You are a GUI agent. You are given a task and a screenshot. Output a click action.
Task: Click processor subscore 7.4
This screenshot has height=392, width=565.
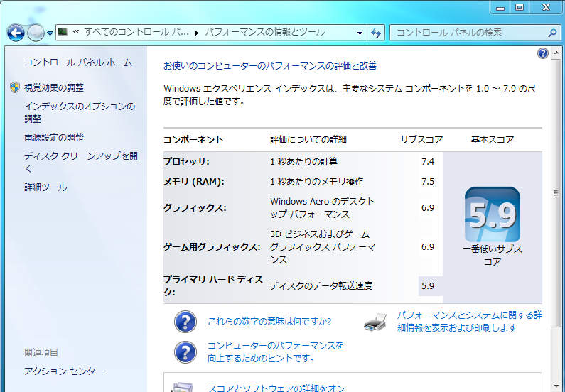(428, 162)
